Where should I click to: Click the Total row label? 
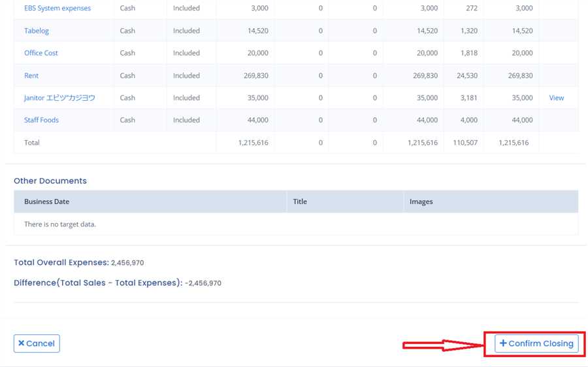[x=32, y=142]
